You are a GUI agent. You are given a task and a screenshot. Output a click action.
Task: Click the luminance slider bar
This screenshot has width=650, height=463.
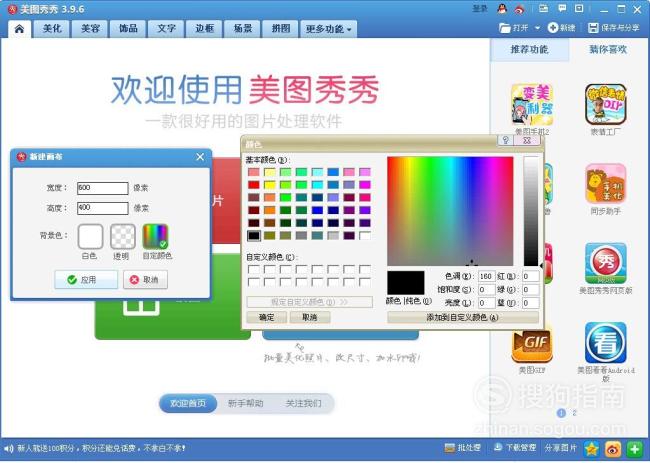[531, 211]
